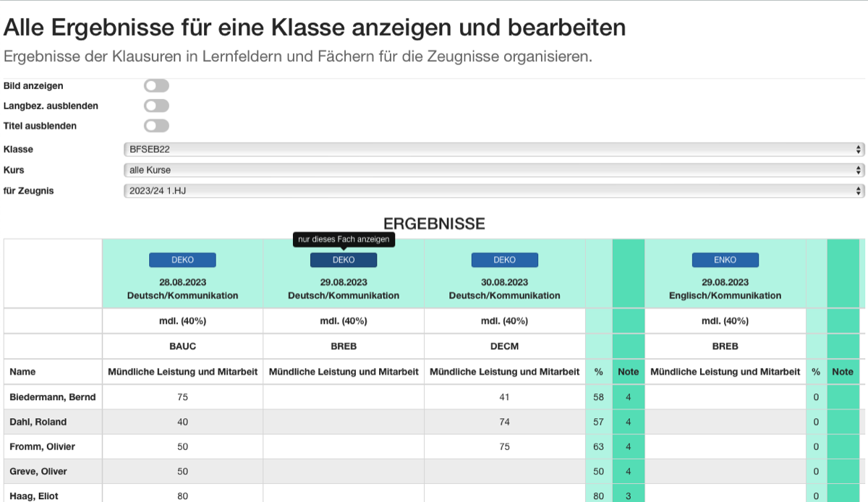
Task: Click Dahl's empty English BREB cell
Action: [726, 422]
